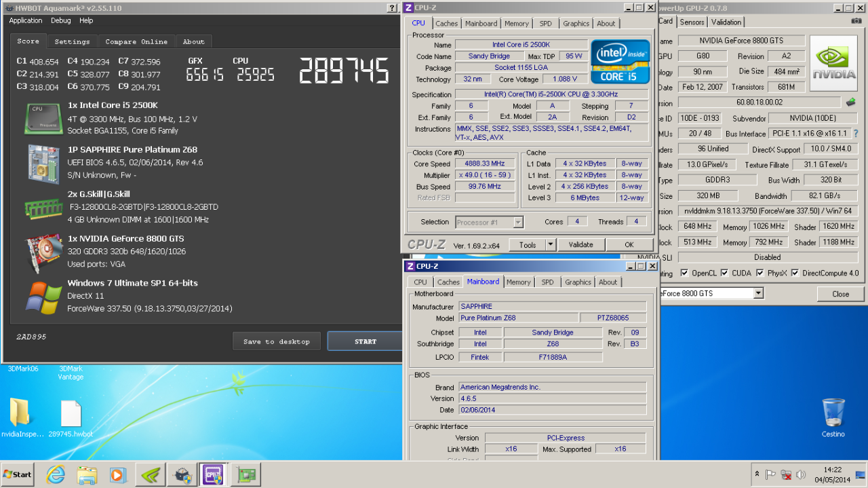Switch to the About tab in Aquamark
This screenshot has height=488, width=868.
[x=194, y=41]
